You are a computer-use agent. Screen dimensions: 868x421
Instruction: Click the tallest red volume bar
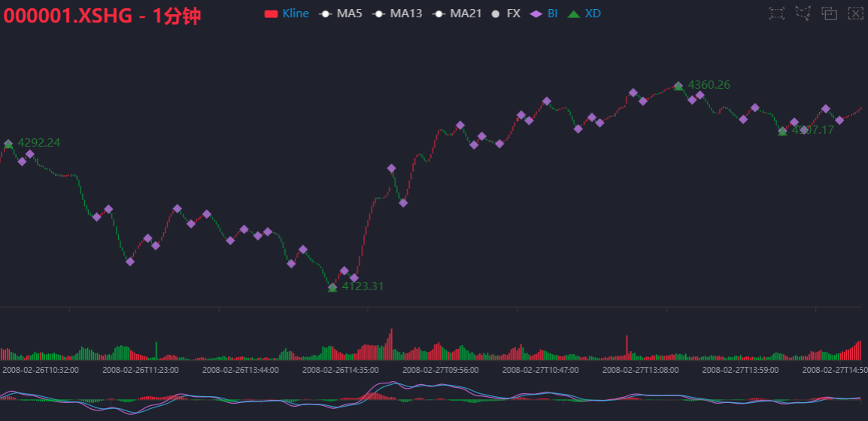click(391, 344)
